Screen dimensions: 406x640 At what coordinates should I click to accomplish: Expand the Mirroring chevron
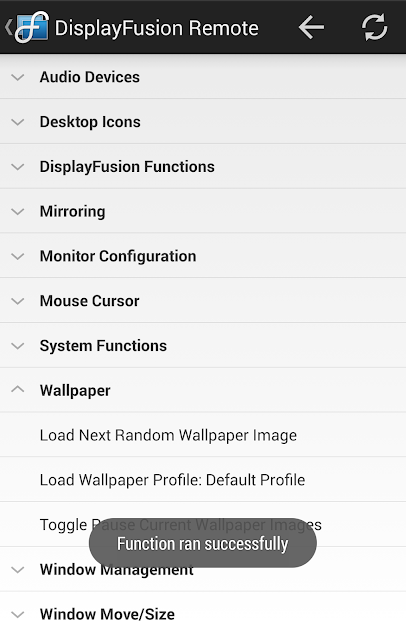pos(18,211)
